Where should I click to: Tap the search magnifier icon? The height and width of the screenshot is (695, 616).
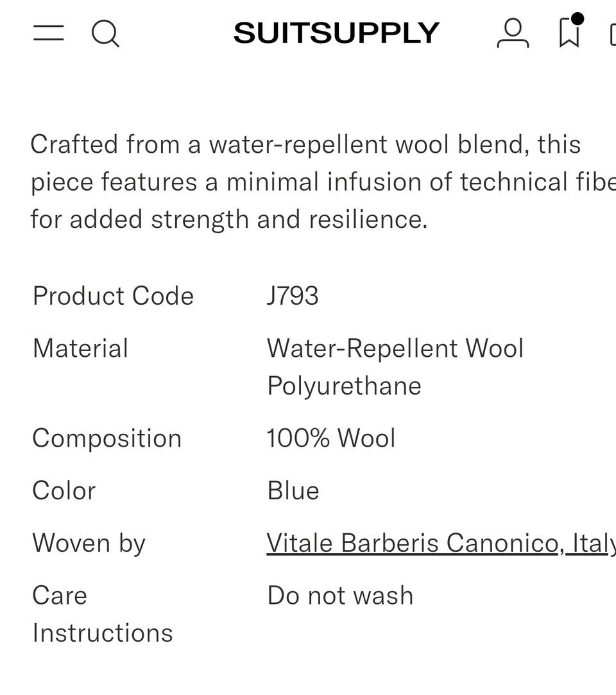tap(105, 33)
